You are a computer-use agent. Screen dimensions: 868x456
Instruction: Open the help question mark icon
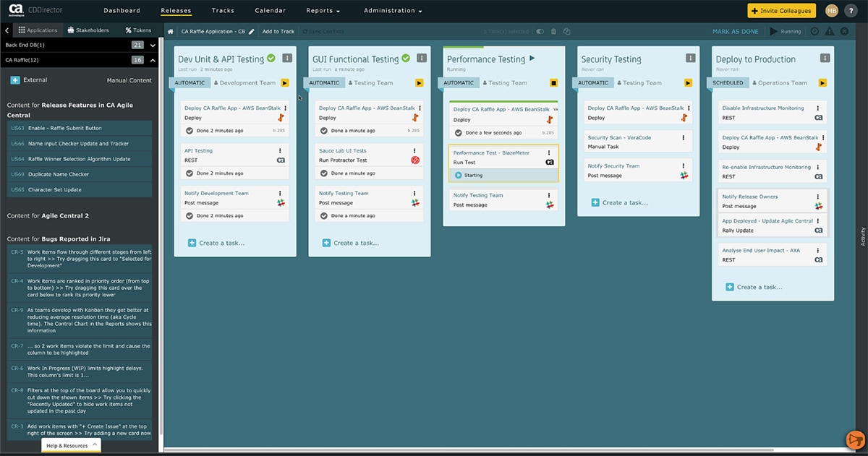tap(851, 11)
